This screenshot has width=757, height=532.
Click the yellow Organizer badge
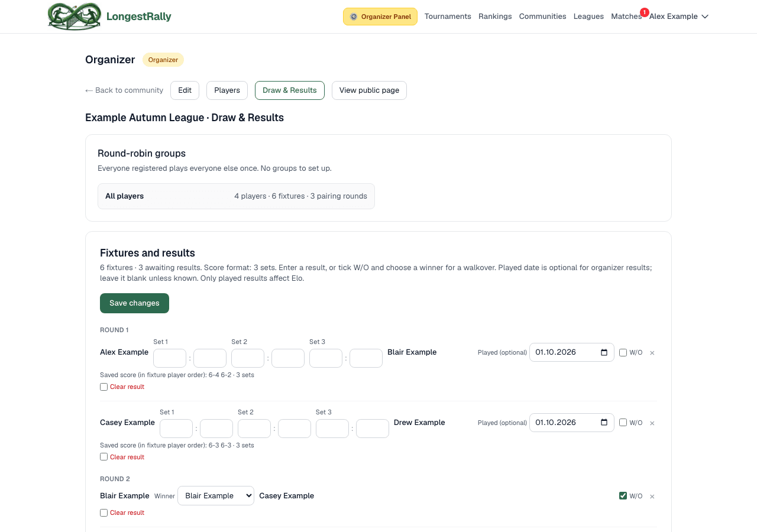point(163,60)
